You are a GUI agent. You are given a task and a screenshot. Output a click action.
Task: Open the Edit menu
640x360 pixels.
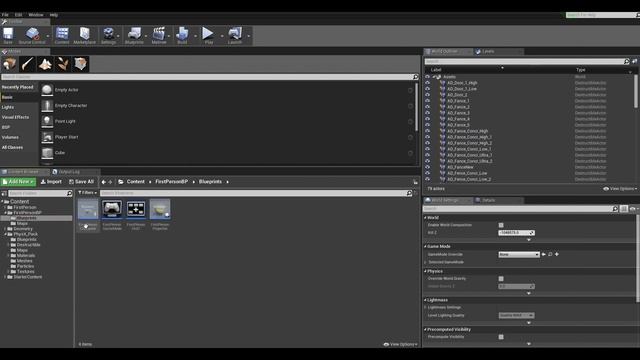[19, 15]
